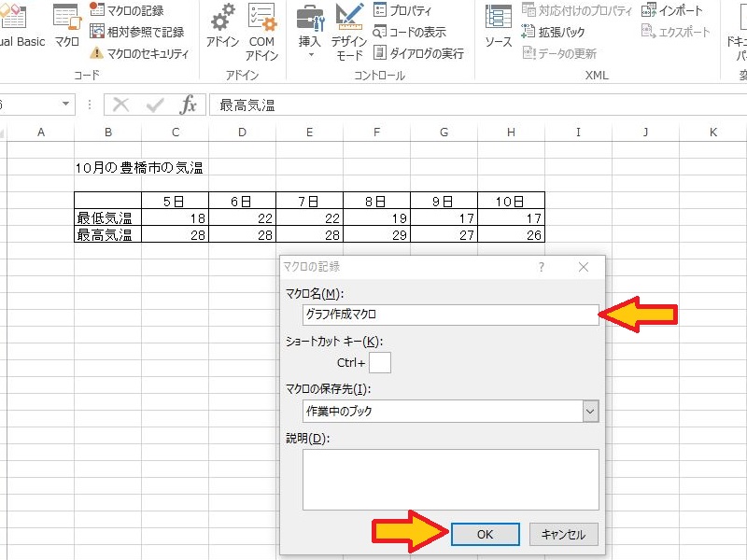Click the Insert Function fx icon
Image resolution: width=747 pixels, height=560 pixels.
tap(189, 105)
